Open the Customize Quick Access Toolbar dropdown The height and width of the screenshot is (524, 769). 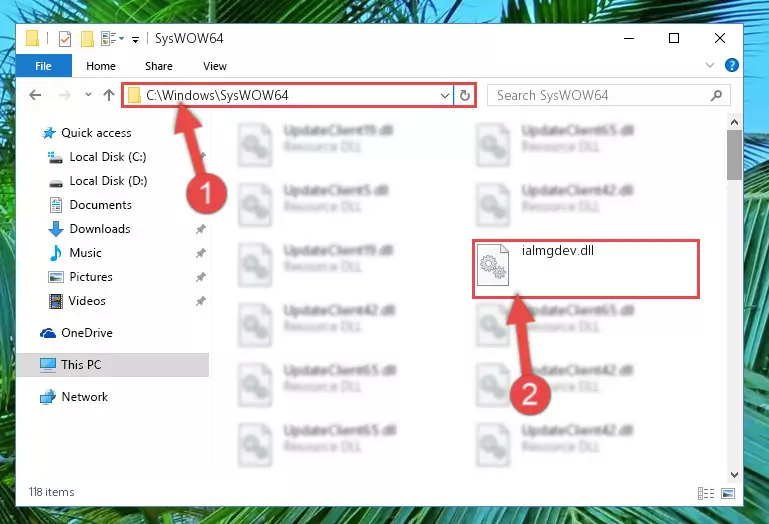135,39
